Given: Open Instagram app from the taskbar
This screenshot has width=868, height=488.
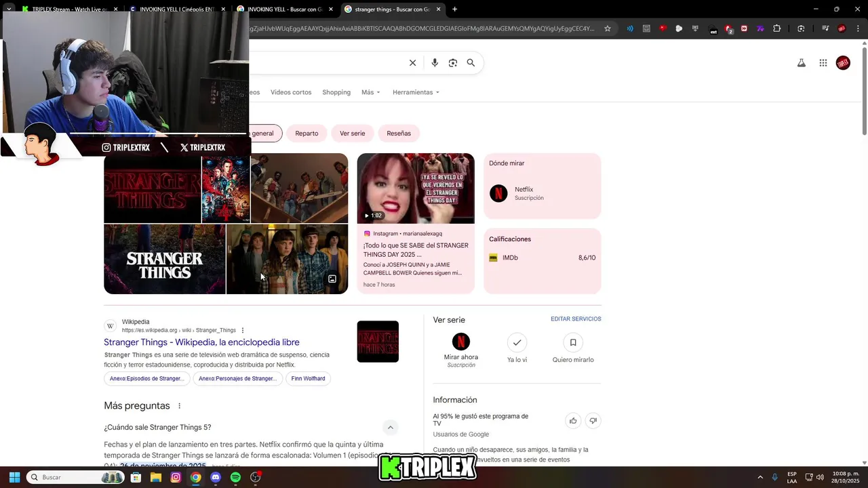Looking at the screenshot, I should pyautogui.click(x=176, y=477).
